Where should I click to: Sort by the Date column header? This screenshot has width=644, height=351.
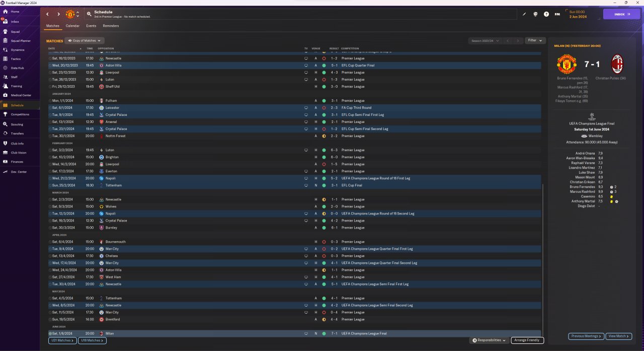[x=52, y=48]
